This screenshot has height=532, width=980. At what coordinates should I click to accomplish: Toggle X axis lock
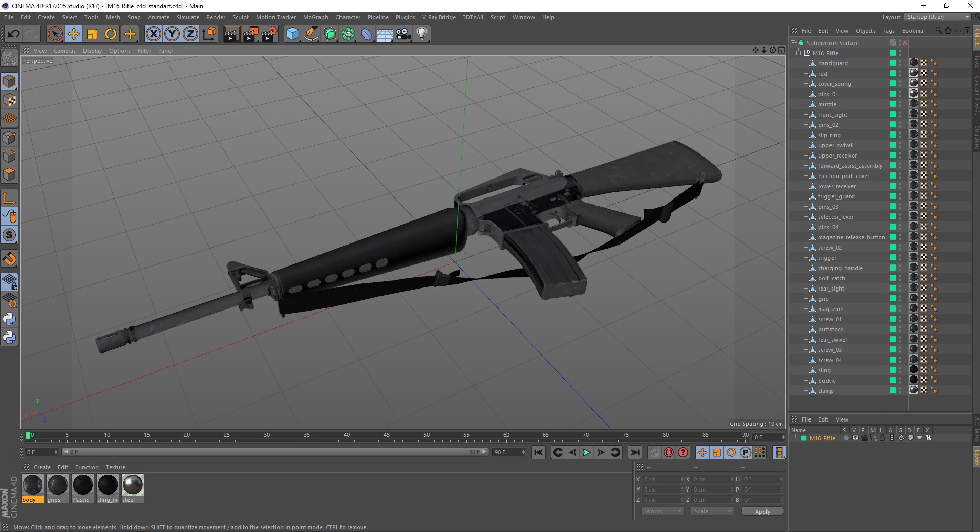153,34
